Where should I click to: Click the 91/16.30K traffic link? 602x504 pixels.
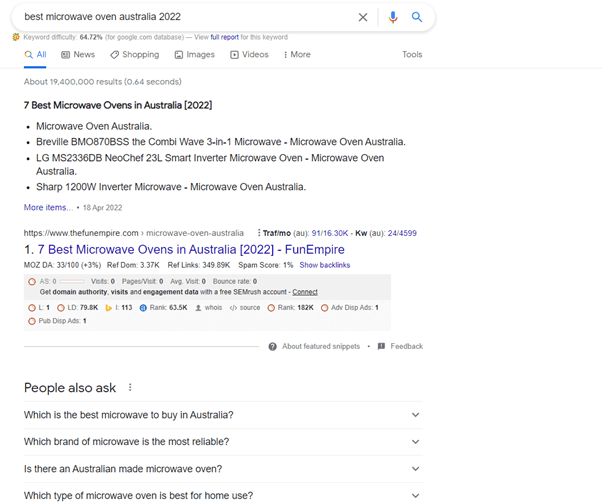click(x=329, y=233)
